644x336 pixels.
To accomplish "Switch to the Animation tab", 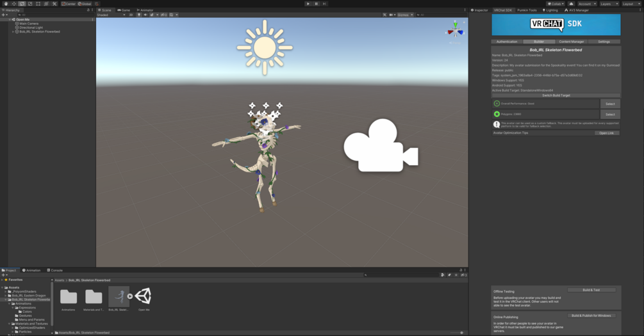I will 31,270.
